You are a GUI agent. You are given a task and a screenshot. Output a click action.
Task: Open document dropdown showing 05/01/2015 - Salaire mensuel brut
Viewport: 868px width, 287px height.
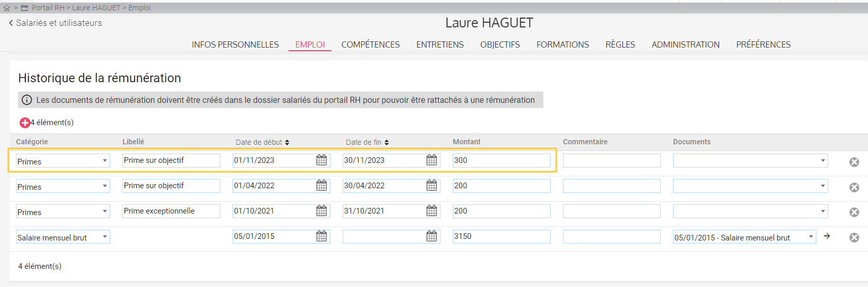[811, 237]
